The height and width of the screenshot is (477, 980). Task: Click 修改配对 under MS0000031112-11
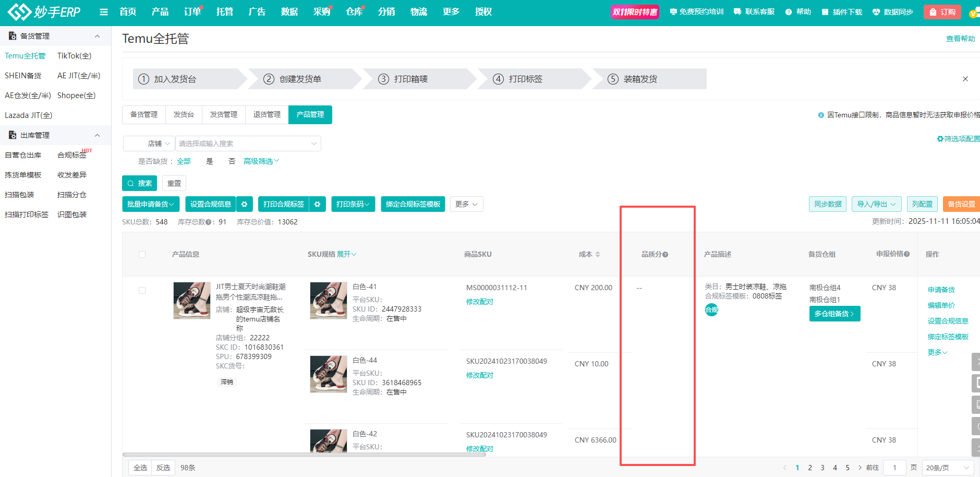tap(480, 302)
